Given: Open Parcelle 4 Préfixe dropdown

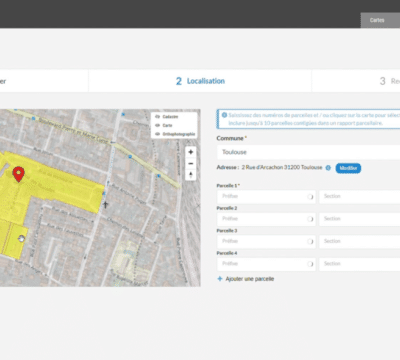Looking at the screenshot, I should (266, 264).
